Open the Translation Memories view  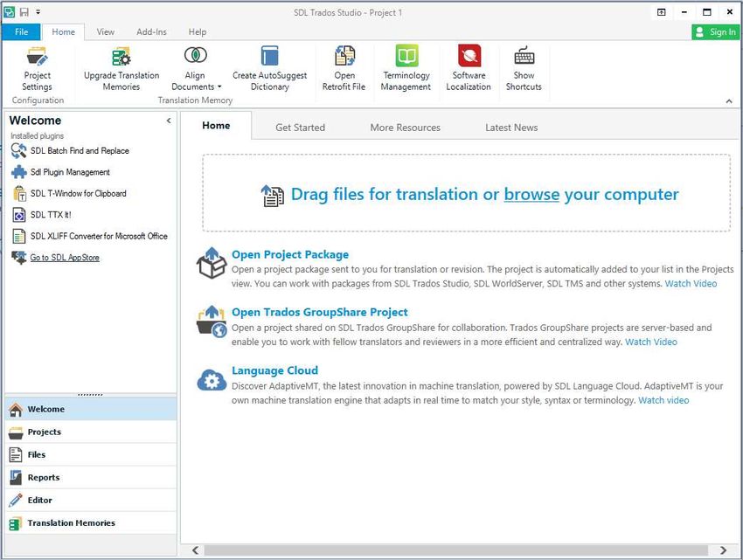coord(91,522)
